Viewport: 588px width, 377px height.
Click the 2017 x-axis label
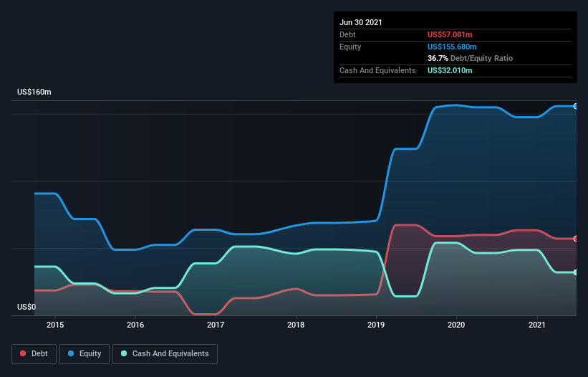click(x=216, y=325)
